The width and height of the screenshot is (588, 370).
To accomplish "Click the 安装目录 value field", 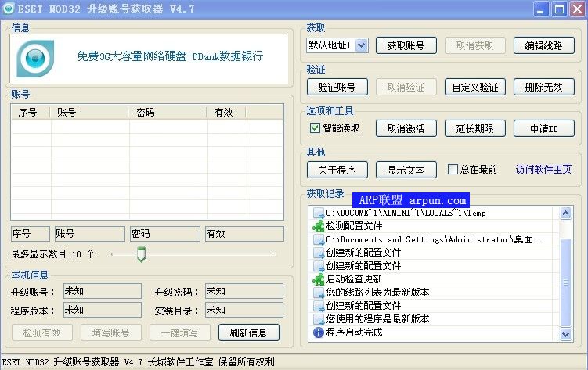I will [x=244, y=310].
